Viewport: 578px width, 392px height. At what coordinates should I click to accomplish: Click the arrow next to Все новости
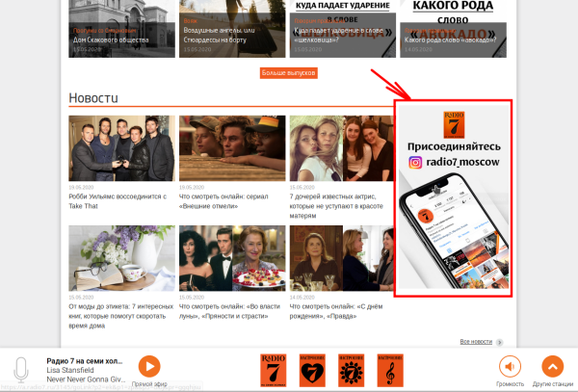pyautogui.click(x=499, y=342)
